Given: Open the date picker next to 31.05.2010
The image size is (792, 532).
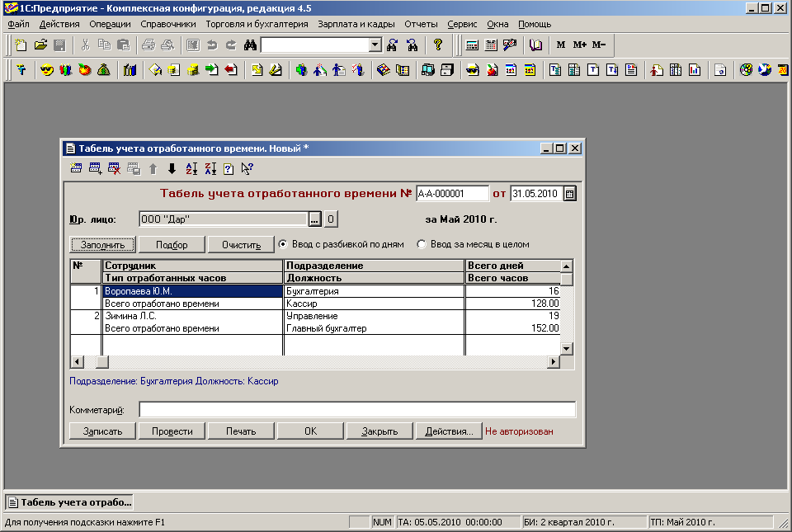Looking at the screenshot, I should pos(569,194).
